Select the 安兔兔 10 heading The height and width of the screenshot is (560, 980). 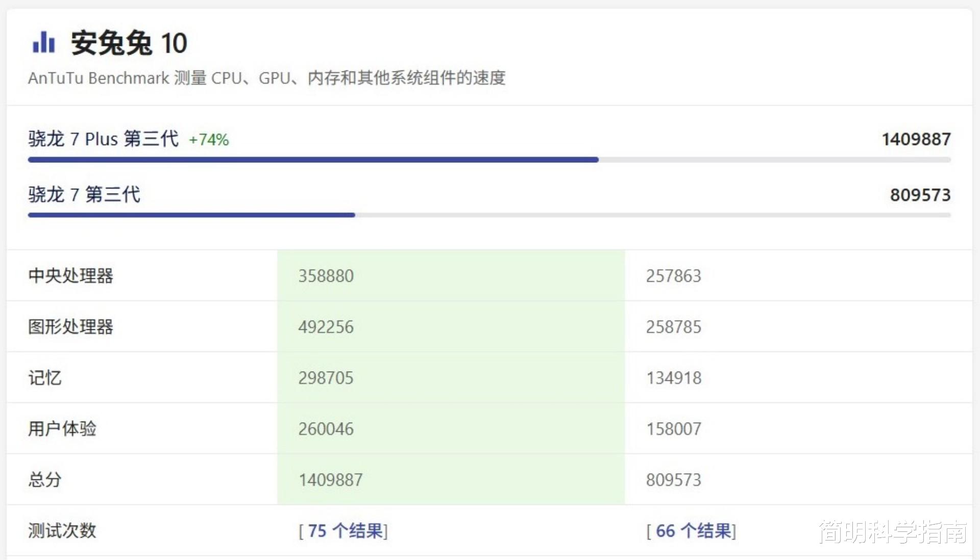[129, 43]
